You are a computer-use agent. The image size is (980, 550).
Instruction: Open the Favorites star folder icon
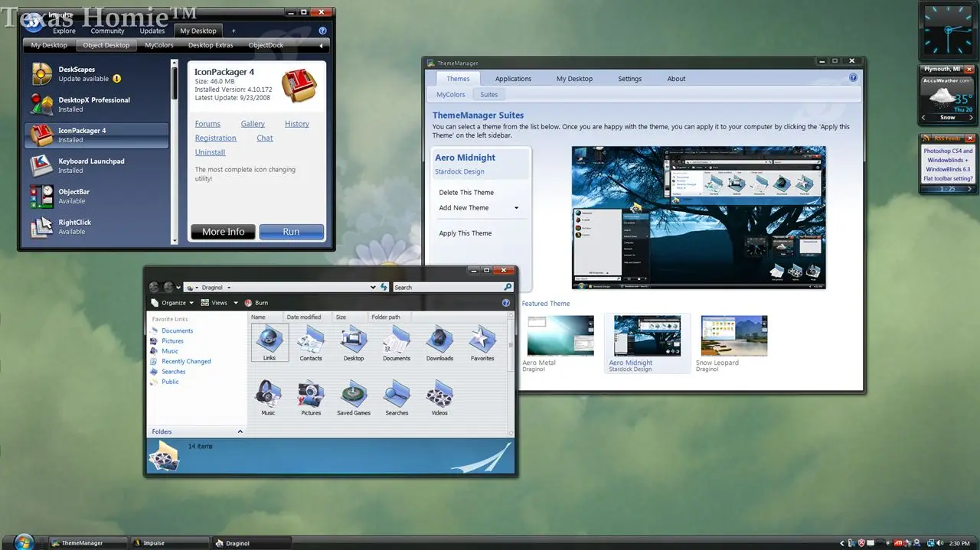point(482,338)
